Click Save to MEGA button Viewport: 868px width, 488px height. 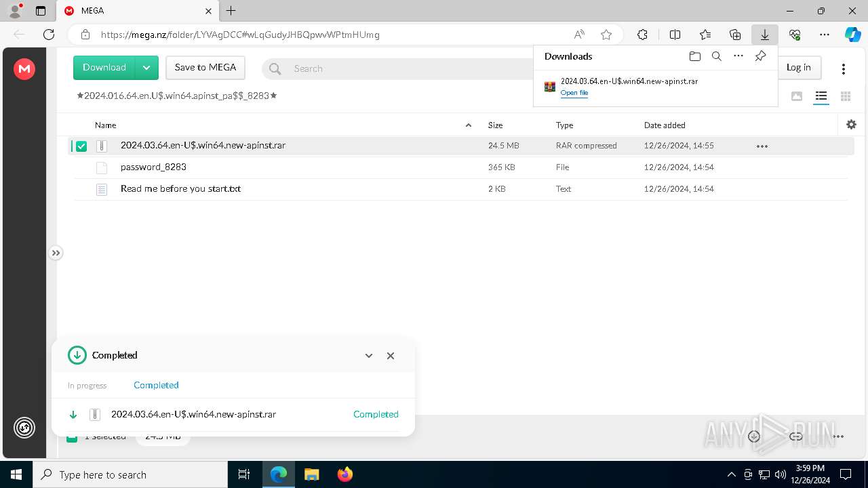(205, 68)
